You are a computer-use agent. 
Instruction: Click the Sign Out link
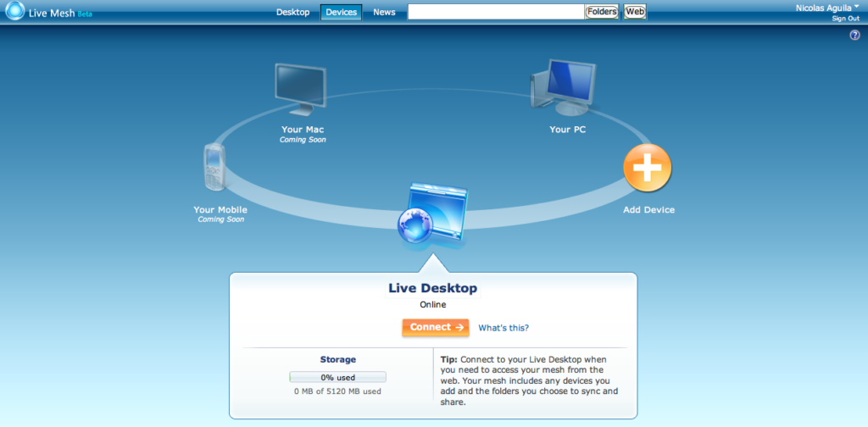point(846,19)
